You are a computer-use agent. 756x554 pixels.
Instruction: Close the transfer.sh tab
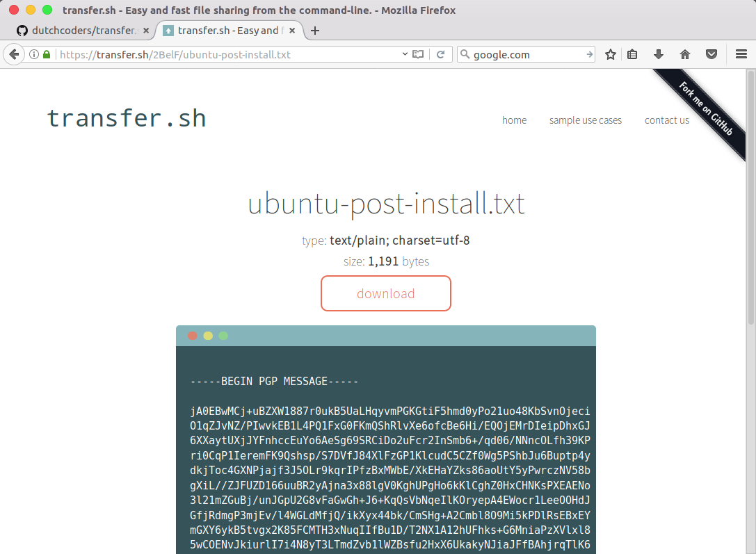(x=292, y=31)
